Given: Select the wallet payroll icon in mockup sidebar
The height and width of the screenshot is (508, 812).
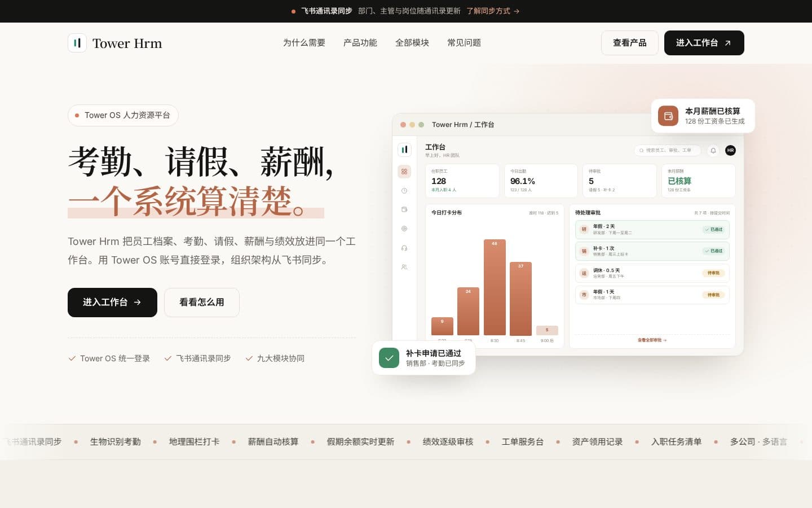Looking at the screenshot, I should pos(404,209).
